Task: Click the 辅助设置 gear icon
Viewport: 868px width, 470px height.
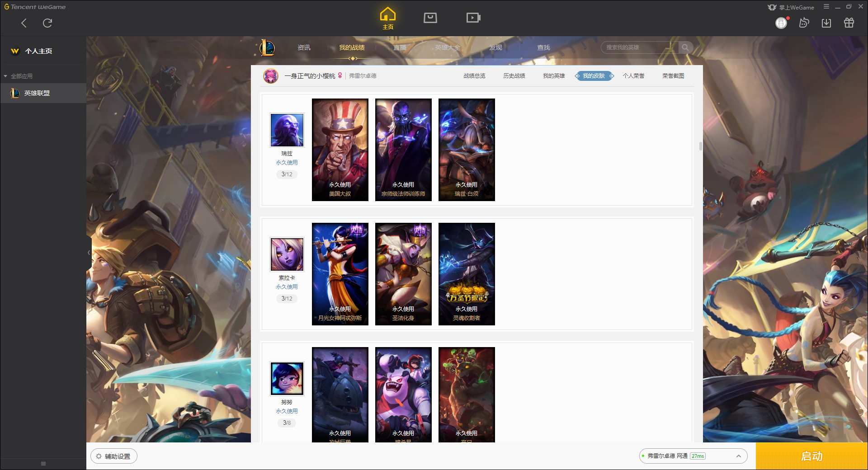Action: coord(99,456)
